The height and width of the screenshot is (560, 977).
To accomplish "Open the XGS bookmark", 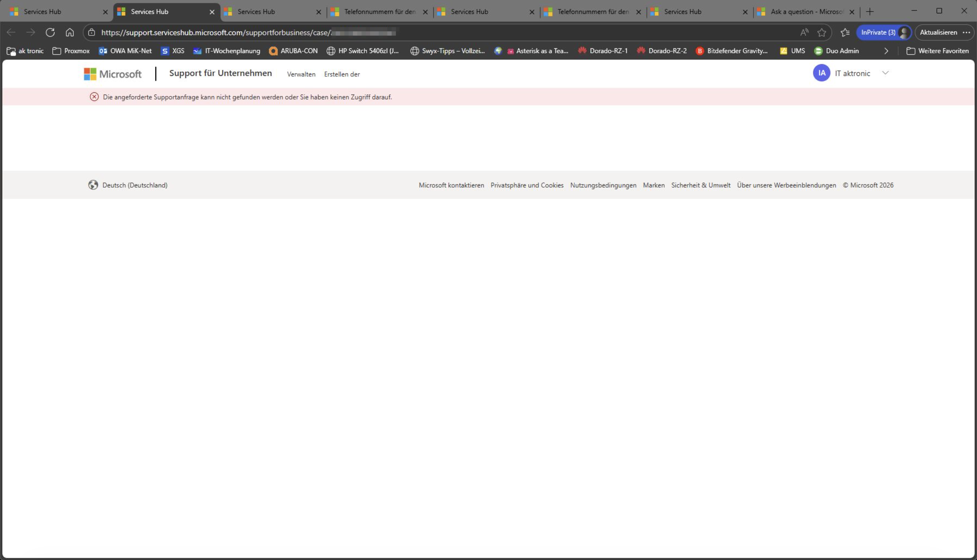I will pos(172,51).
